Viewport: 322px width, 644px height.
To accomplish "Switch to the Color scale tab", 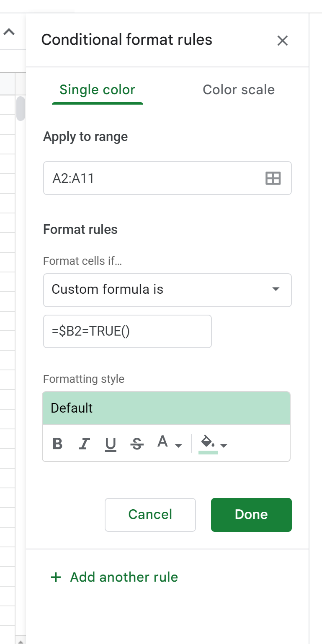I will coord(239,90).
